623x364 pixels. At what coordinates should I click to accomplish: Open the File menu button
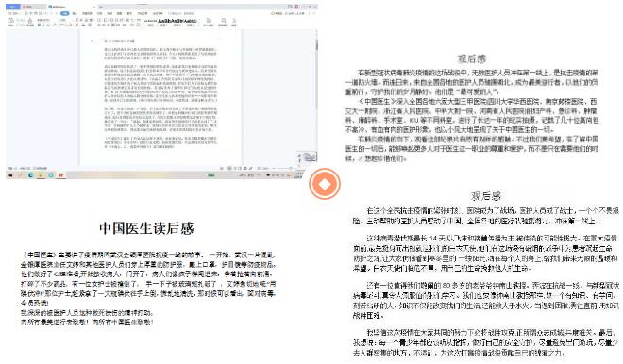tap(13, 13)
